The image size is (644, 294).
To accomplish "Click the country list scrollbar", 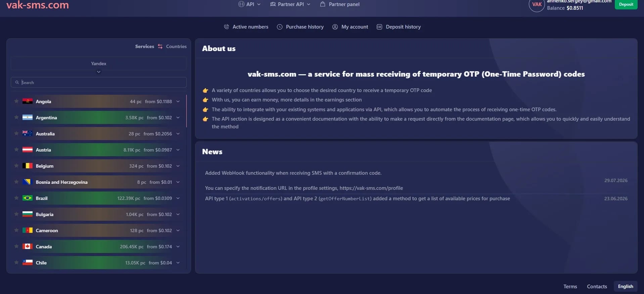I will tap(186, 111).
